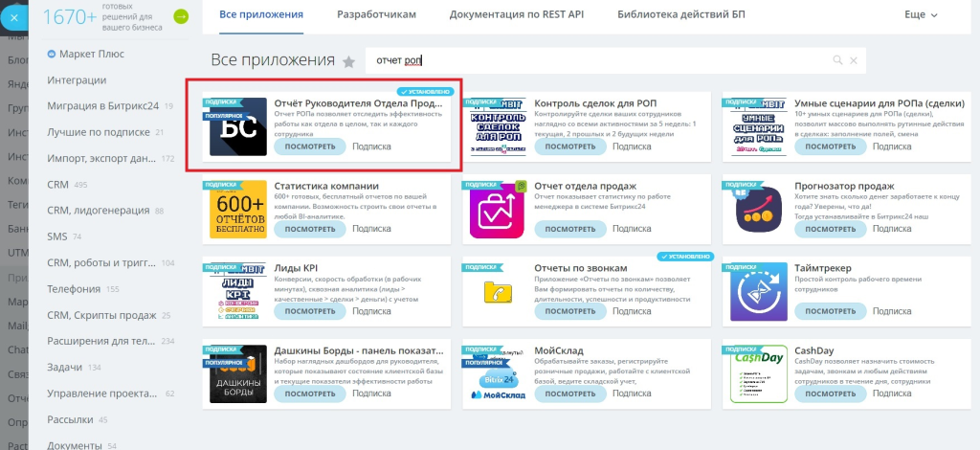Switch to the 'Разработчикам' tab
This screenshot has height=450, width=980.
tap(376, 14)
